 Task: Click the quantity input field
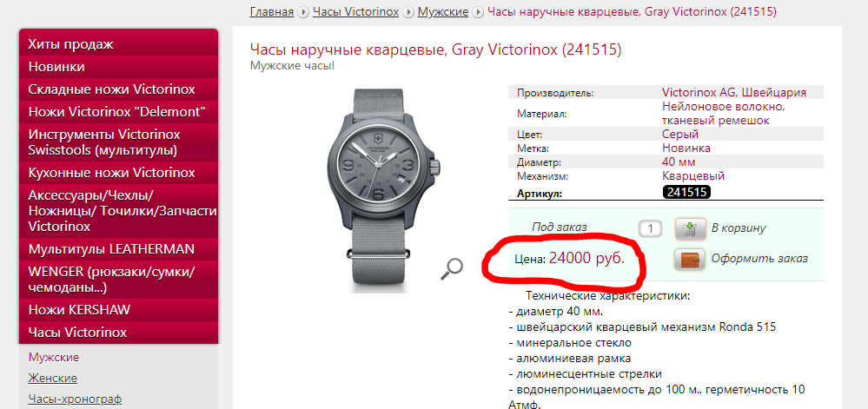click(x=651, y=228)
